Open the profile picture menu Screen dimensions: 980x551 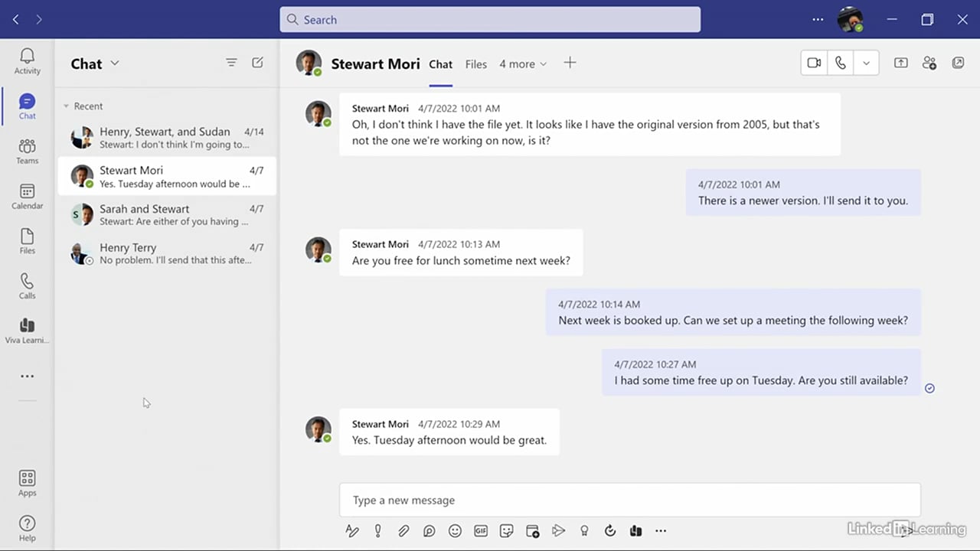pyautogui.click(x=850, y=19)
